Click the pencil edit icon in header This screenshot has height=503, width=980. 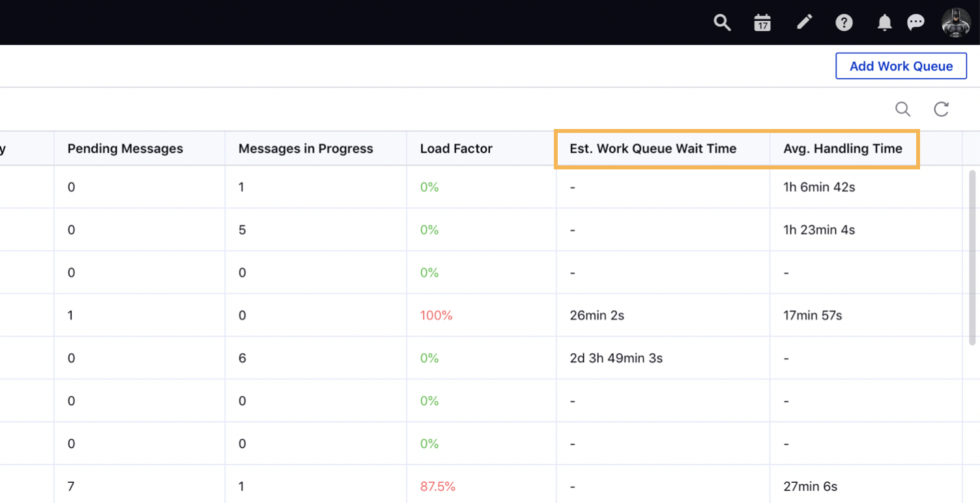tap(805, 23)
